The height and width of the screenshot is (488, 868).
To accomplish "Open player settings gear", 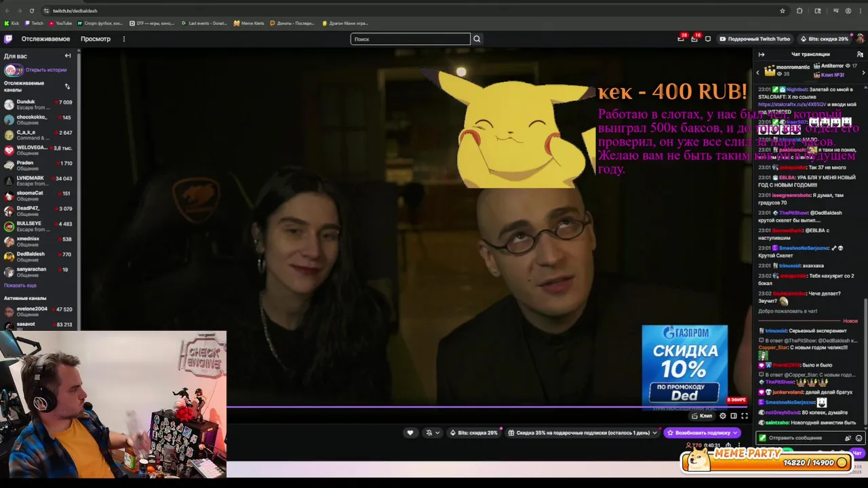I will pos(723,415).
